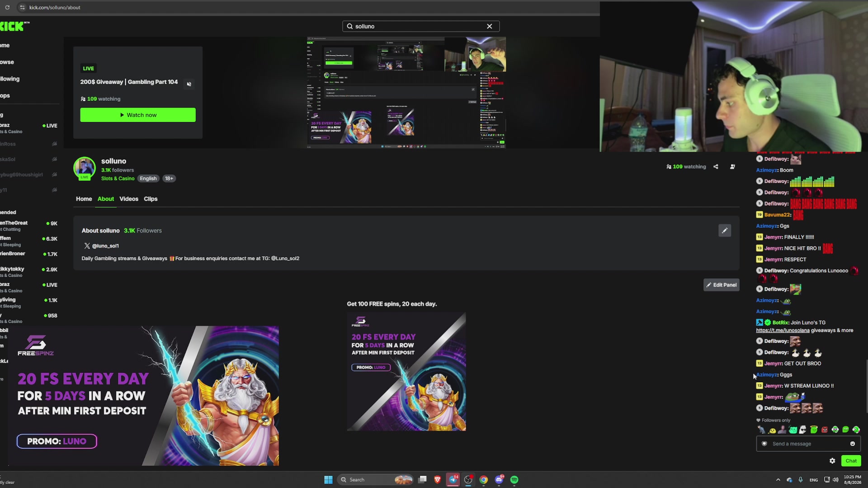Open solluno's profile avatar
This screenshot has height=488, width=868.
(85, 168)
